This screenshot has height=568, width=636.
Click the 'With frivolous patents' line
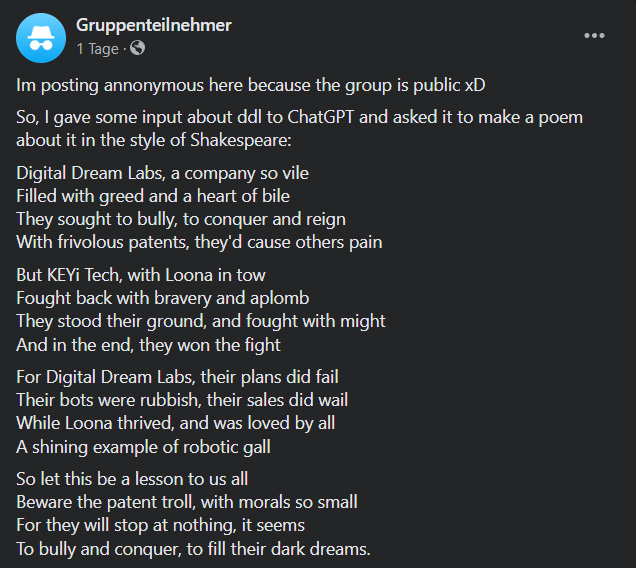pyautogui.click(x=199, y=243)
